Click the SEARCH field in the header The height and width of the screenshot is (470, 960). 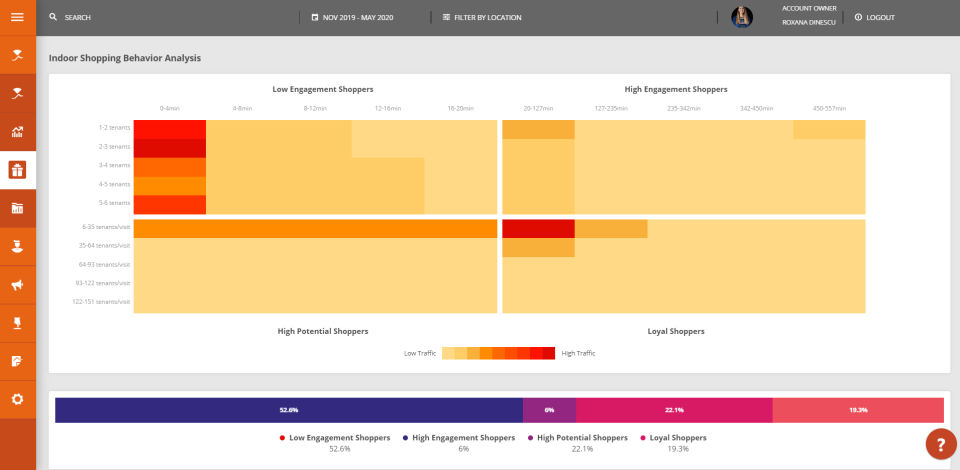pyautogui.click(x=78, y=18)
